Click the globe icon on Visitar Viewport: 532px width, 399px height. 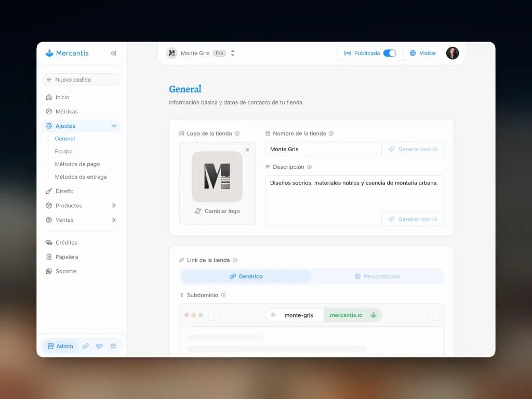pyautogui.click(x=413, y=54)
